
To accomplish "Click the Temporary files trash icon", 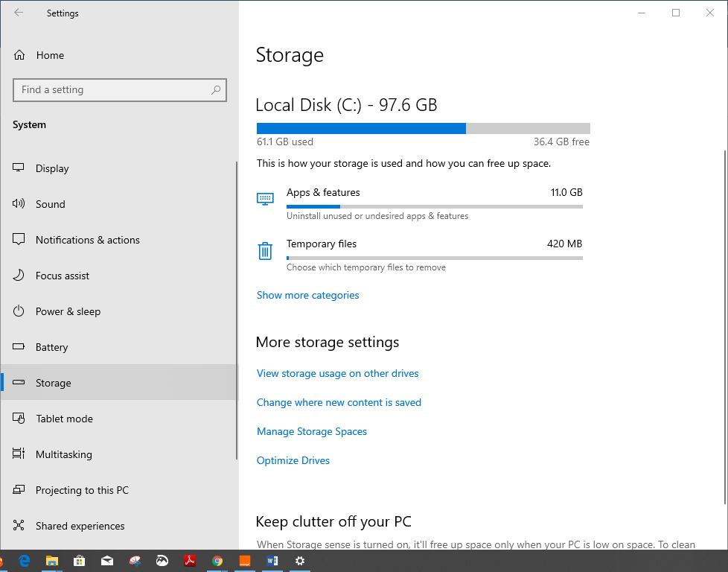I will [x=265, y=251].
